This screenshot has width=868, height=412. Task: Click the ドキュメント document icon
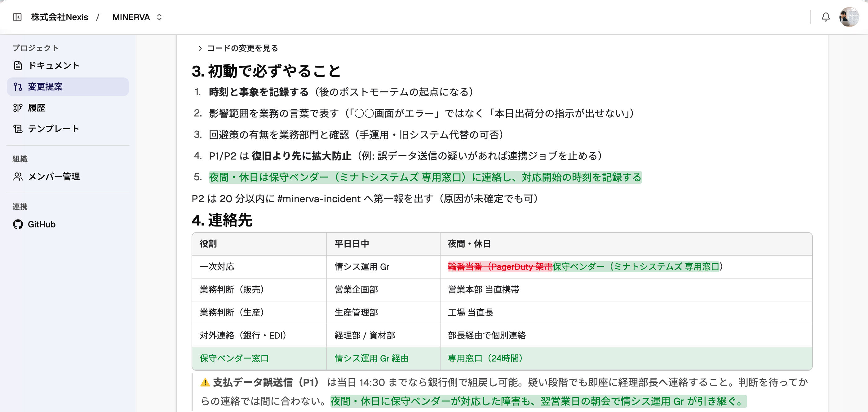18,65
